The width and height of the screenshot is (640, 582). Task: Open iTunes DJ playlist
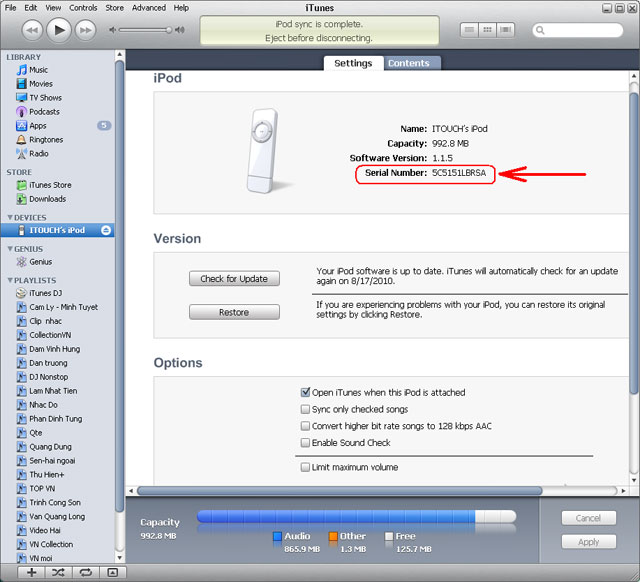pos(45,293)
